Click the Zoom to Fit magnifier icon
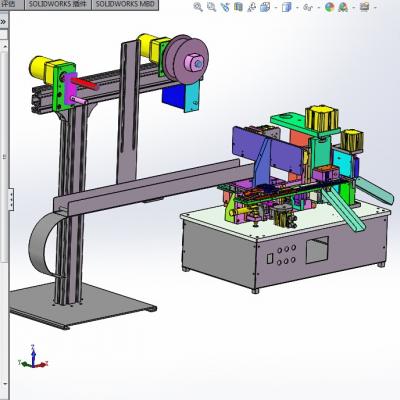Image resolution: width=400 pixels, height=400 pixels. point(198,7)
